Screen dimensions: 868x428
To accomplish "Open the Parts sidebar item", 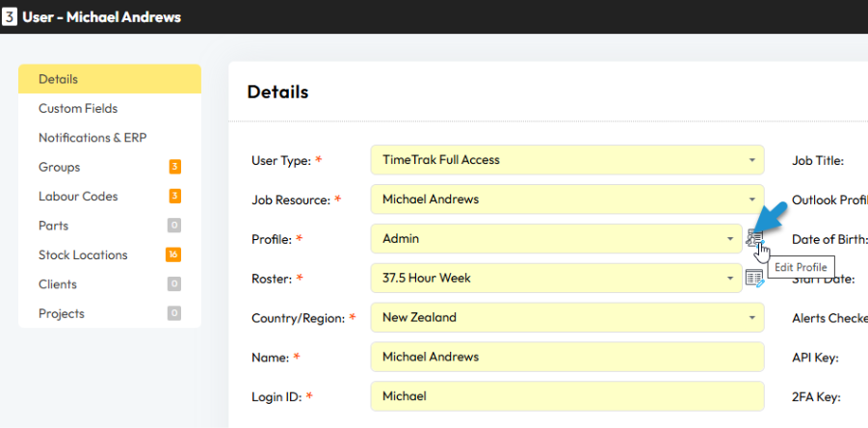I will click(53, 226).
